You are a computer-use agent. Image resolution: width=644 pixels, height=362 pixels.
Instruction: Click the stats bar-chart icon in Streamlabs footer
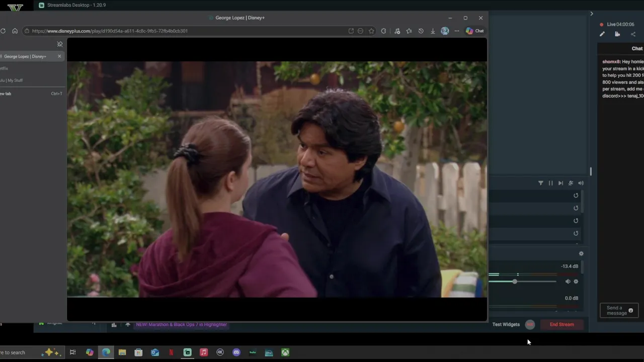(114, 325)
